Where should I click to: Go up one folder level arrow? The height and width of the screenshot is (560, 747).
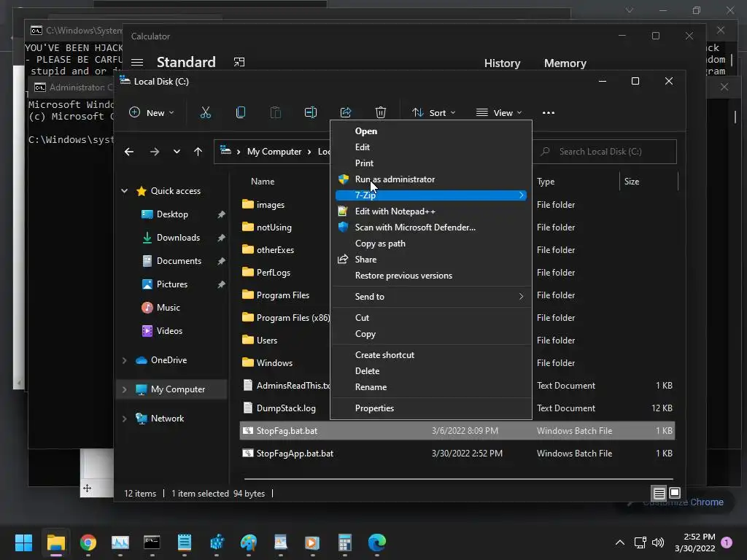point(198,152)
